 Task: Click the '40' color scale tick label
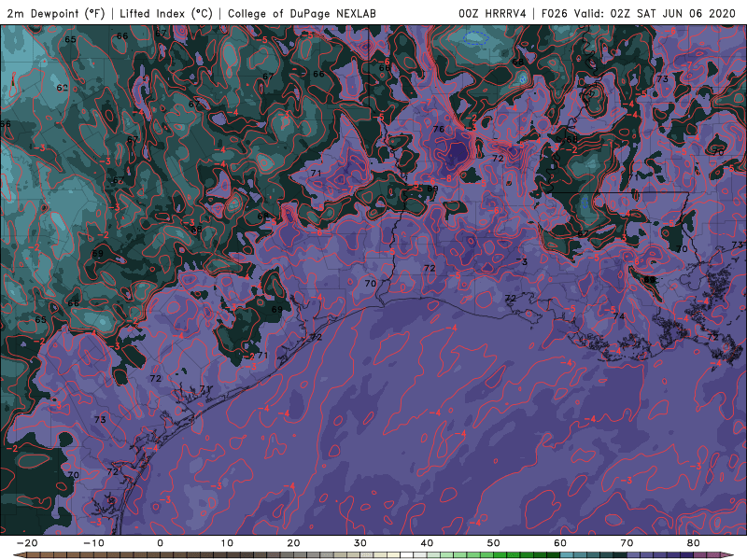pyautogui.click(x=427, y=543)
